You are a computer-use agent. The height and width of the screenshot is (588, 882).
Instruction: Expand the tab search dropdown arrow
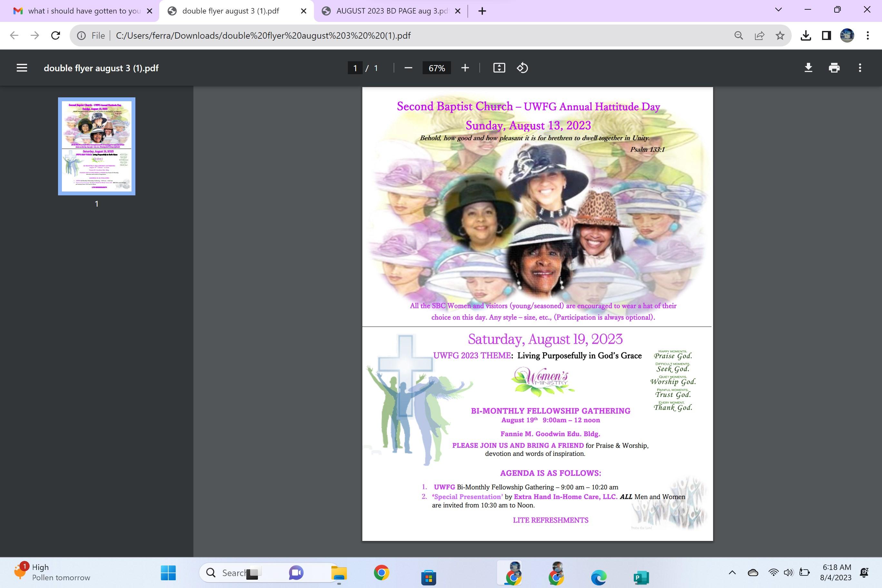point(778,10)
